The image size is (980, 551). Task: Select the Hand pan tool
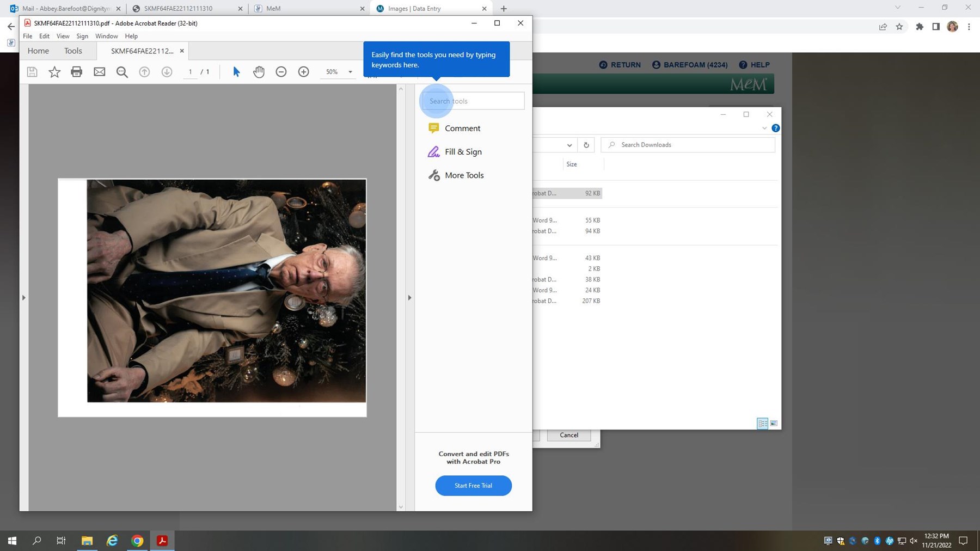tap(259, 72)
